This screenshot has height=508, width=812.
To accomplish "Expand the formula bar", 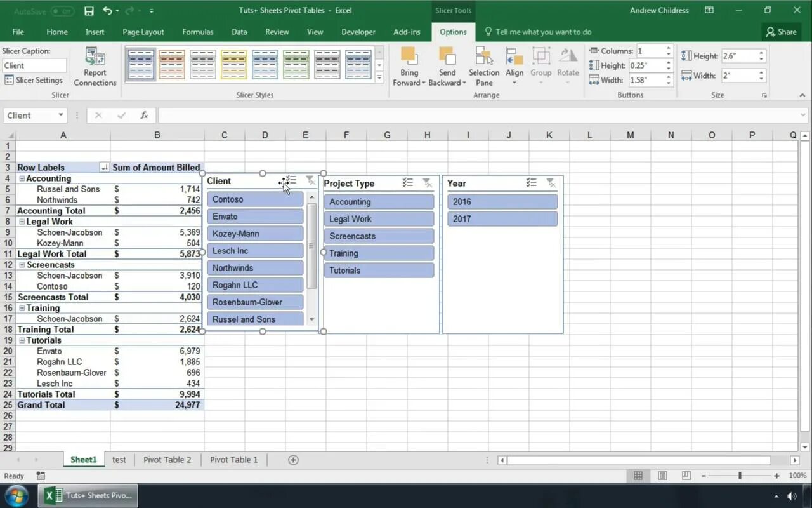I will coord(804,116).
